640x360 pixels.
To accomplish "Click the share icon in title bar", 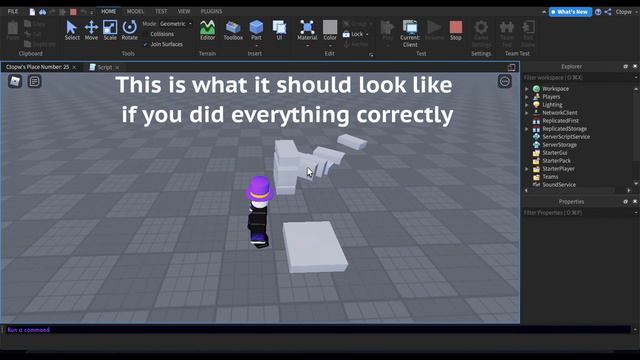I will (608, 12).
